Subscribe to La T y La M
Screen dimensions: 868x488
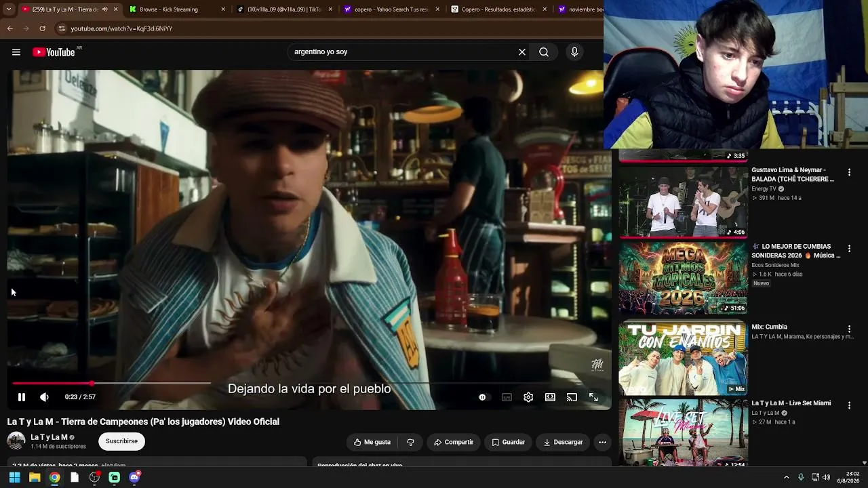click(x=121, y=441)
